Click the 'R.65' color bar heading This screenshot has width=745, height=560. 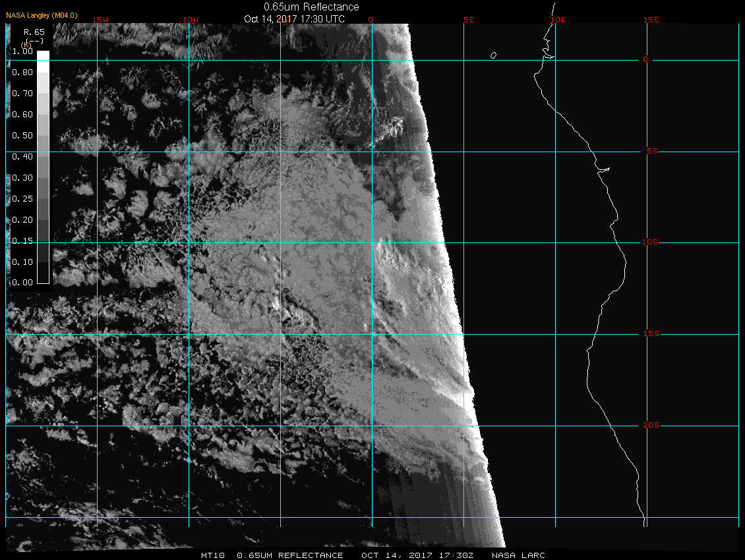tap(34, 32)
